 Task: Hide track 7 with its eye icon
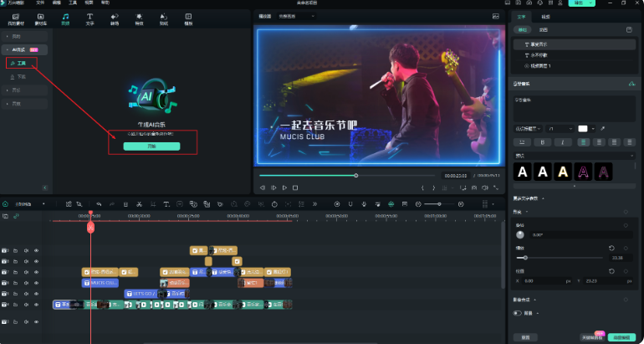(x=36, y=272)
